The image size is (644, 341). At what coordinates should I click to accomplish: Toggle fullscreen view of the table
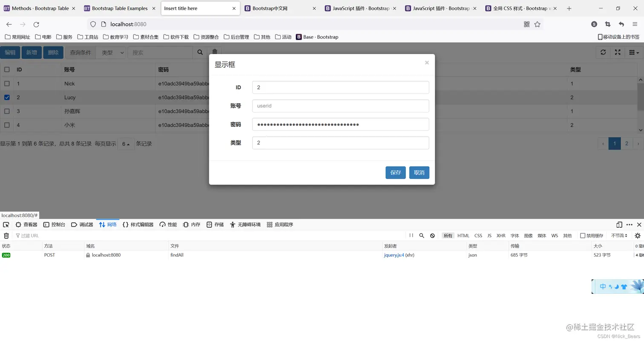coord(618,52)
